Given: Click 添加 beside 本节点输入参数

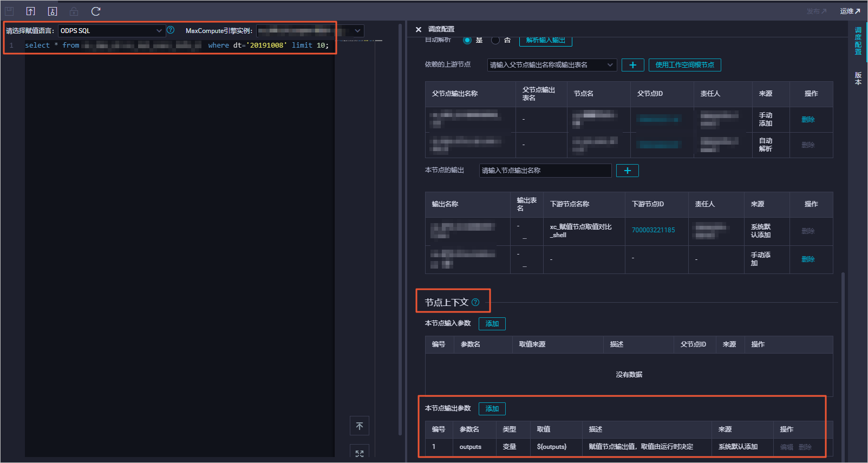Looking at the screenshot, I should point(492,324).
